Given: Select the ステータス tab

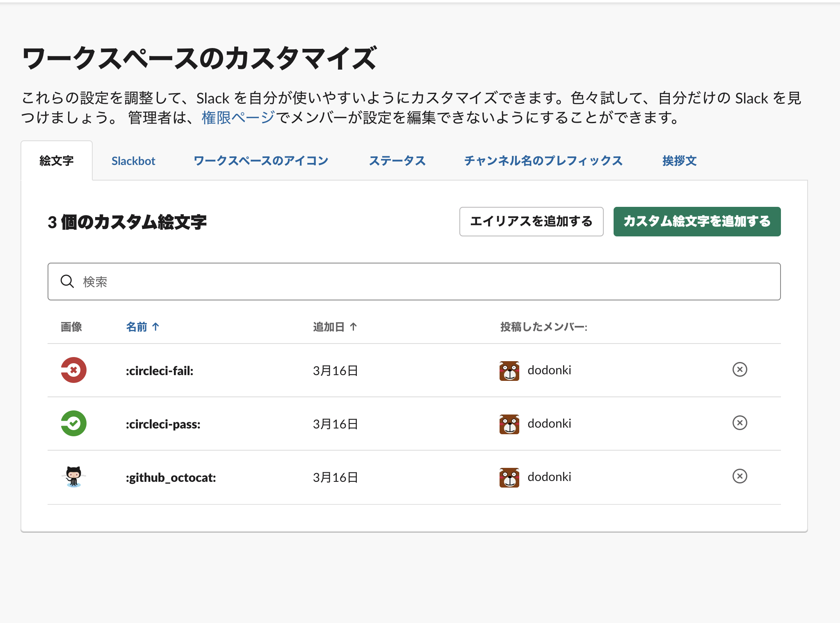Looking at the screenshot, I should click(x=397, y=161).
